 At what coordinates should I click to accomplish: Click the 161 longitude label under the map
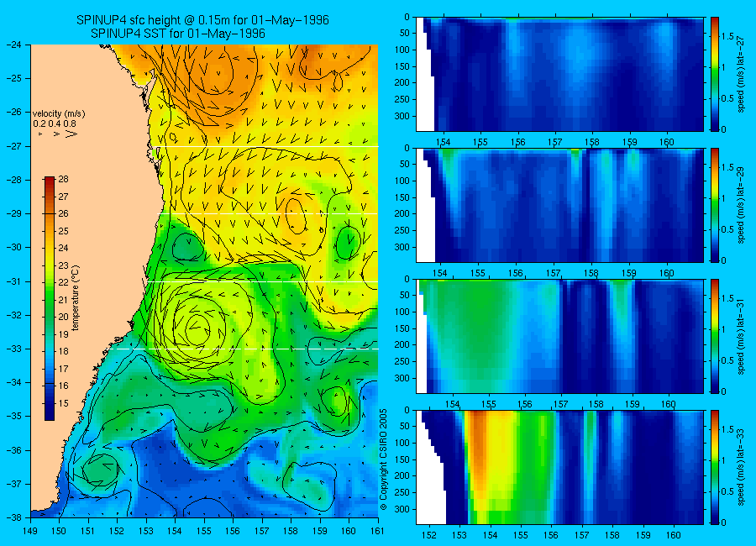[377, 531]
